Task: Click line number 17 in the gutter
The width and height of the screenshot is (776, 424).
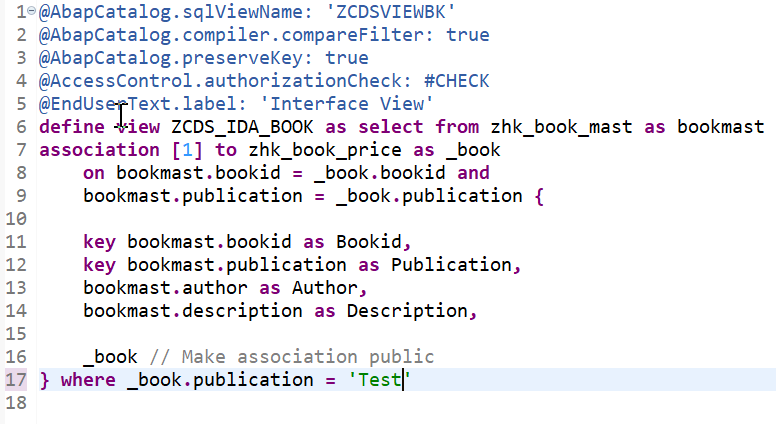Action: tap(15, 380)
